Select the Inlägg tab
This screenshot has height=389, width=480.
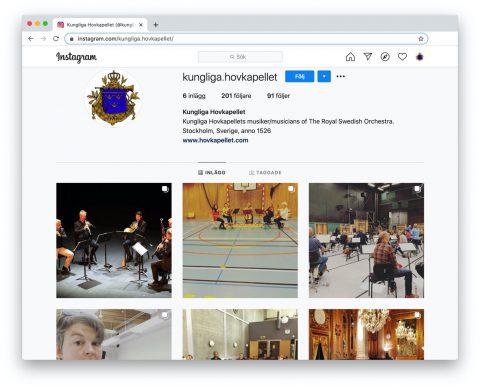pos(212,172)
